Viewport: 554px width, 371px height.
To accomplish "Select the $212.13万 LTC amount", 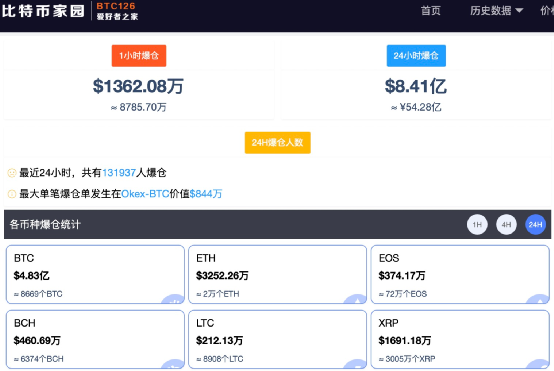I will coord(219,340).
